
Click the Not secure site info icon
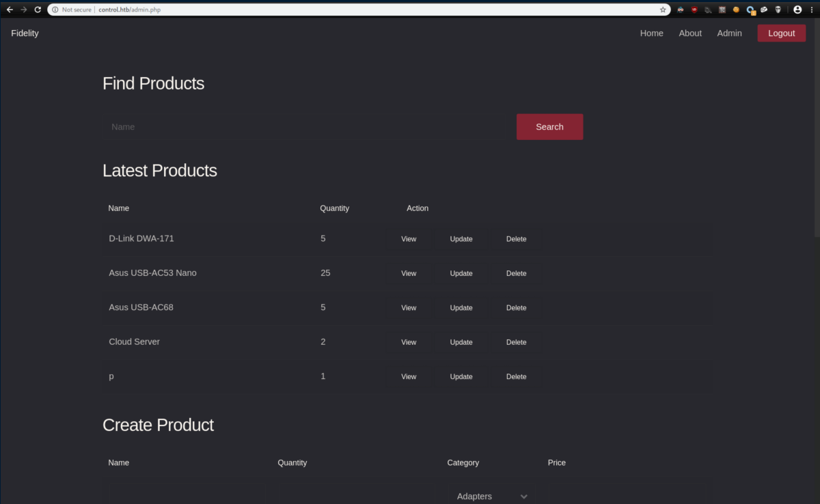tap(55, 10)
